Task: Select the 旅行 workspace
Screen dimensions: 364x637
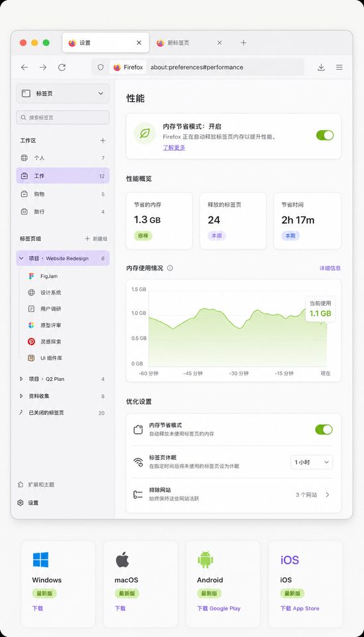Action: tap(63, 212)
